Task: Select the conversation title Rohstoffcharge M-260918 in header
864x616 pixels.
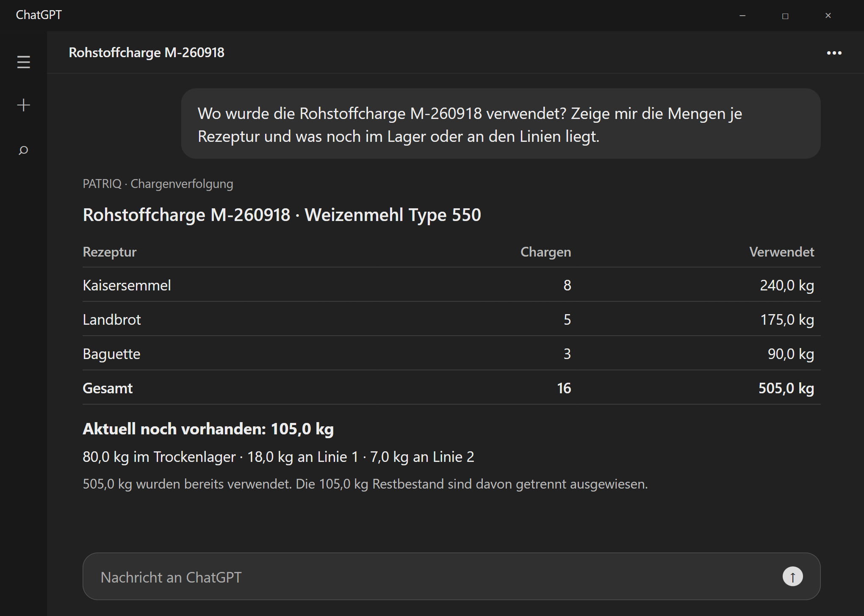Action: pyautogui.click(x=147, y=52)
